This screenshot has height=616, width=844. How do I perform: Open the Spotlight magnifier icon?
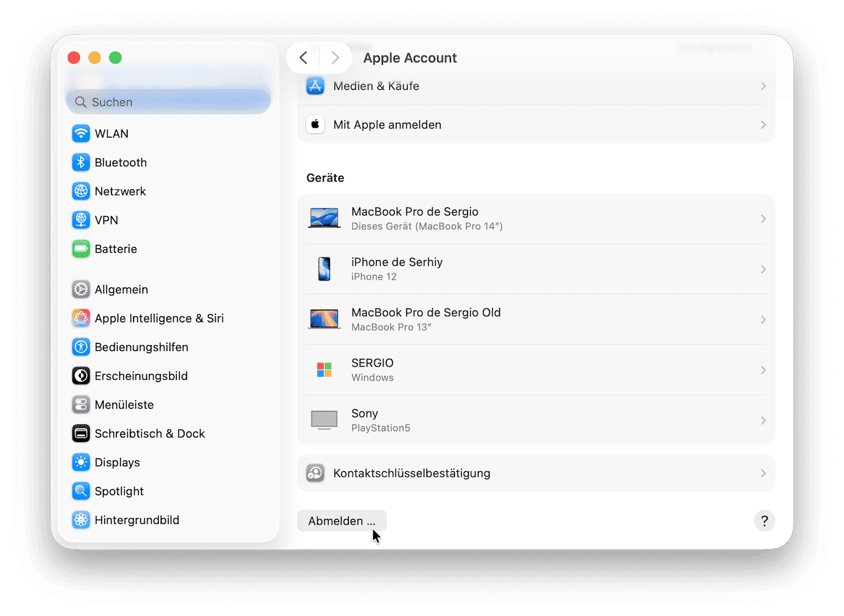click(x=81, y=491)
